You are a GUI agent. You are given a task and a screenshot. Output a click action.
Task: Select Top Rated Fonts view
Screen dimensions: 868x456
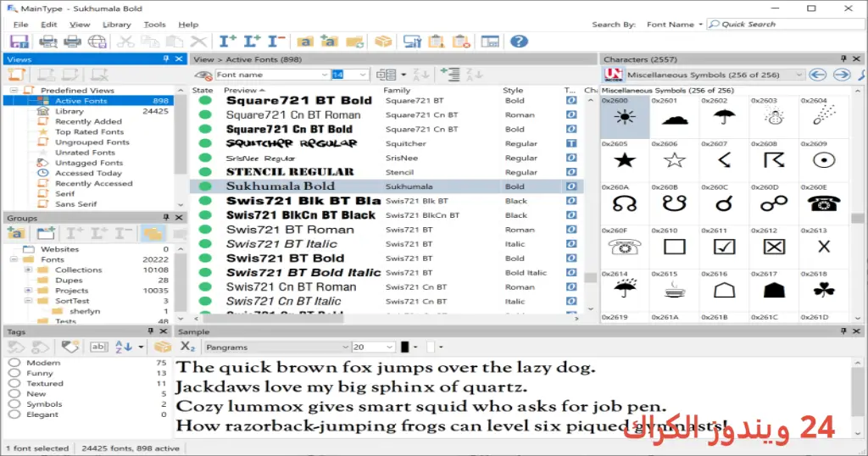point(90,131)
